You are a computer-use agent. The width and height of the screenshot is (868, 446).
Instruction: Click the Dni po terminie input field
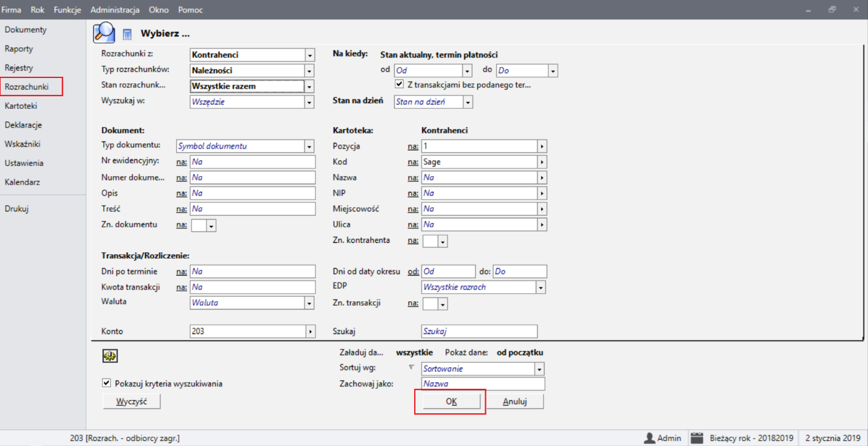[x=252, y=272]
